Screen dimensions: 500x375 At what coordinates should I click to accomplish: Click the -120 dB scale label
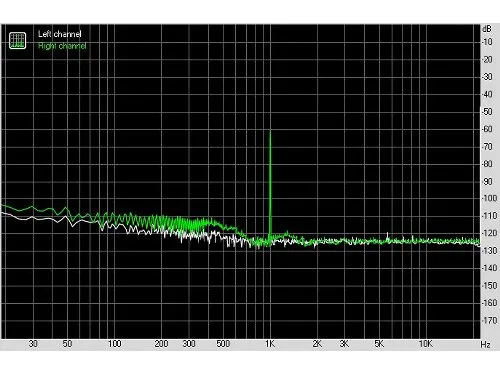point(489,233)
